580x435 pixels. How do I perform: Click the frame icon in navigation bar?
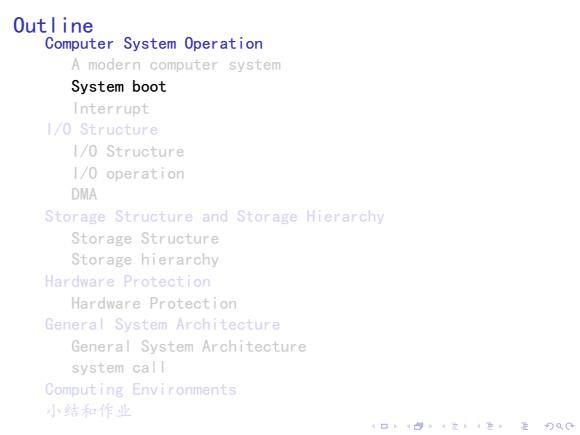418,426
